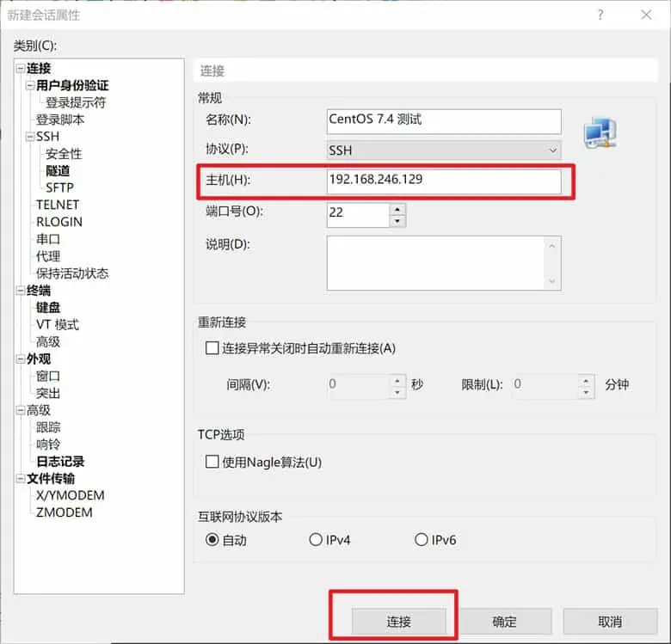Select the 自动 protocol version option
Viewport: 671px width, 644px height.
tap(212, 540)
